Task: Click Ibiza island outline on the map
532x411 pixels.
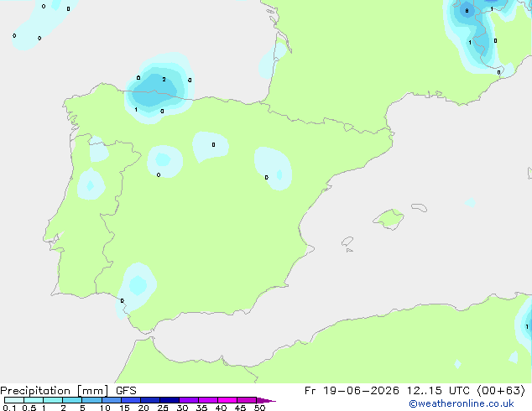Action: click(x=347, y=242)
